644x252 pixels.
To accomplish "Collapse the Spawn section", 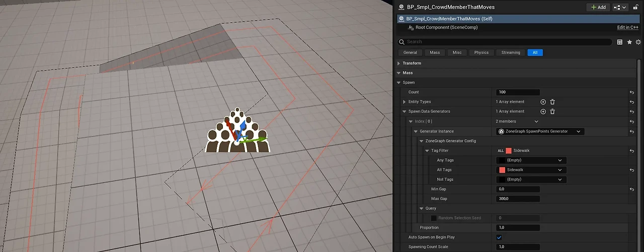I will tap(399, 83).
